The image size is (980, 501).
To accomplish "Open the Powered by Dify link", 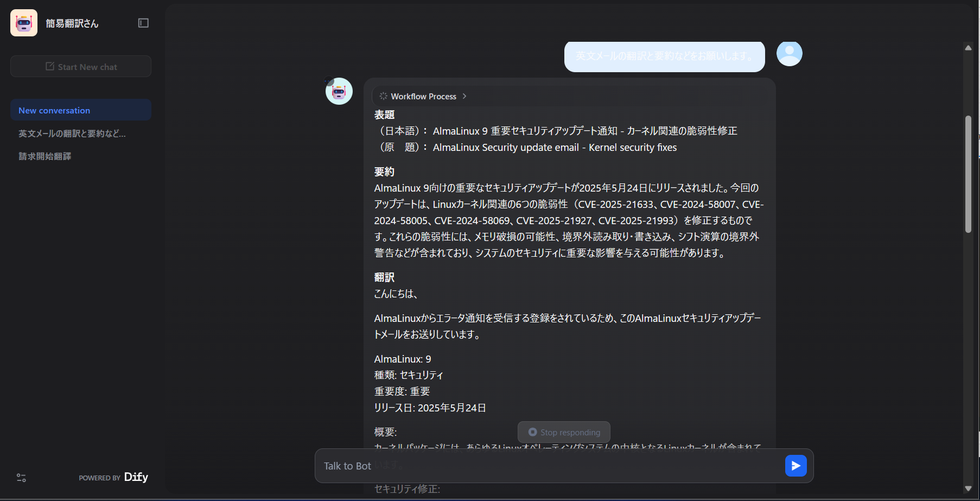I will click(113, 477).
